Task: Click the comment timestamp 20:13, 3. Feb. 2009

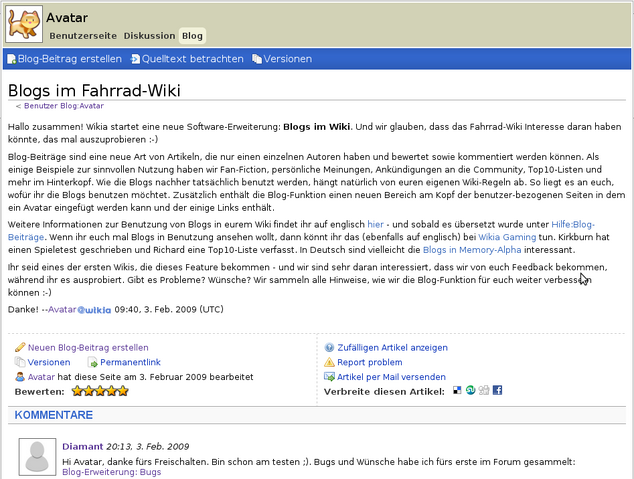Action: point(148,447)
